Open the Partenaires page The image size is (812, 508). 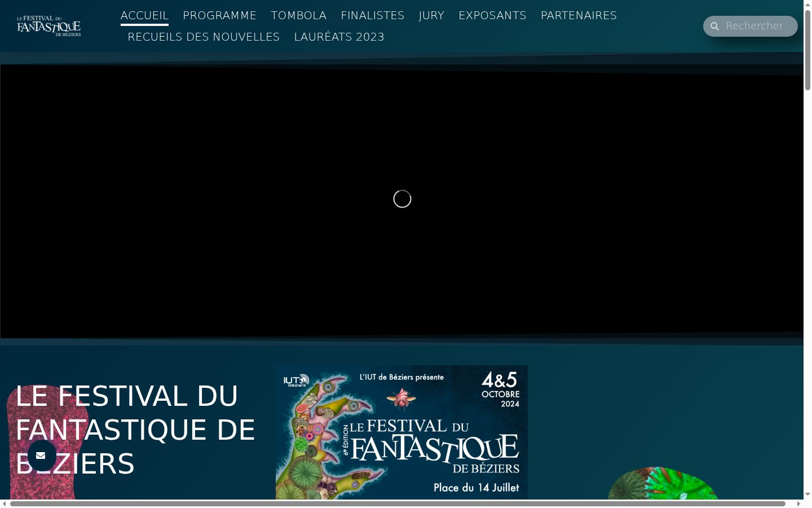click(x=579, y=16)
